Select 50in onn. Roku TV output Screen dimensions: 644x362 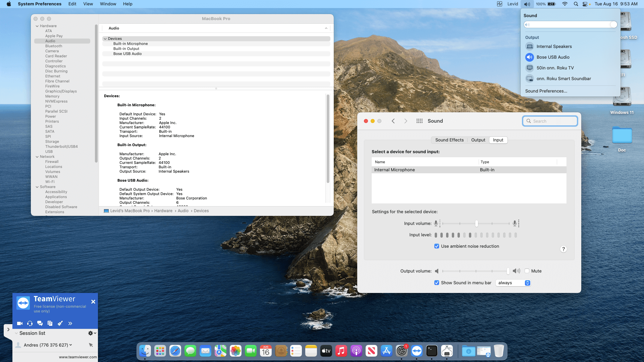click(x=570, y=68)
